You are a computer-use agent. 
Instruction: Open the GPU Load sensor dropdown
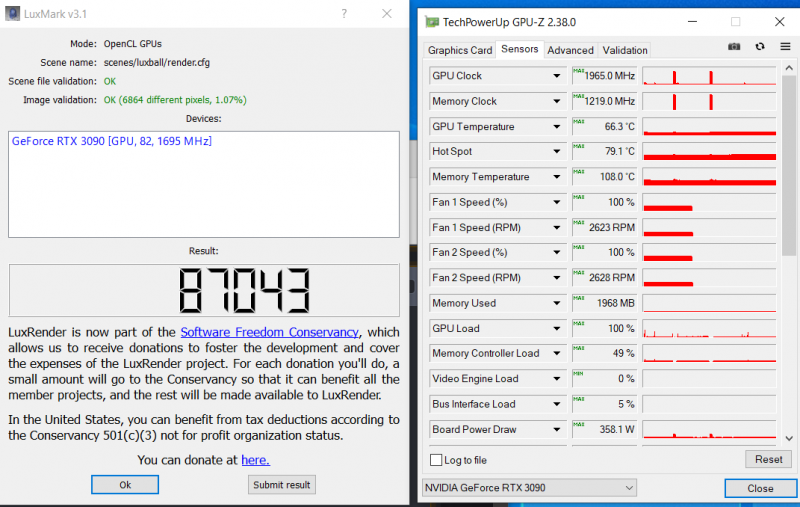557,328
